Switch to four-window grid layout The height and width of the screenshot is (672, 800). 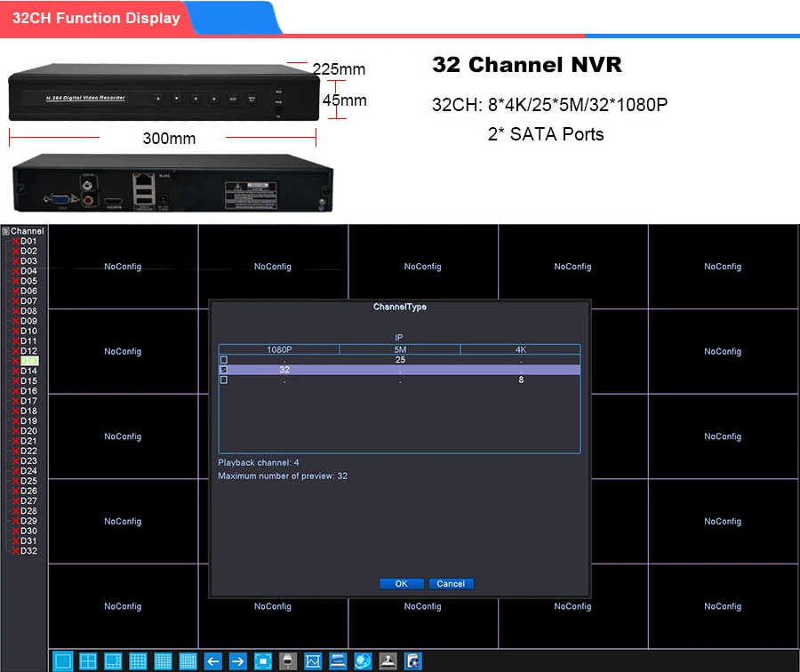[88, 661]
